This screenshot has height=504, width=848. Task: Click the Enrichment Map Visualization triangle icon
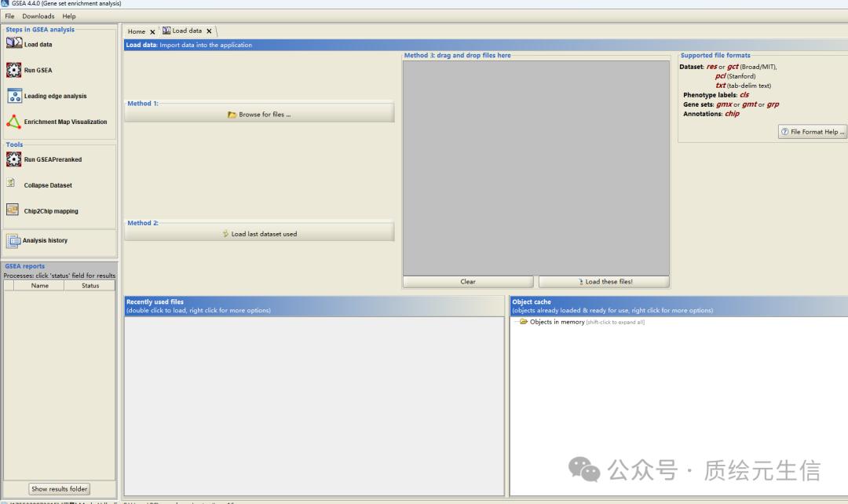click(x=13, y=122)
